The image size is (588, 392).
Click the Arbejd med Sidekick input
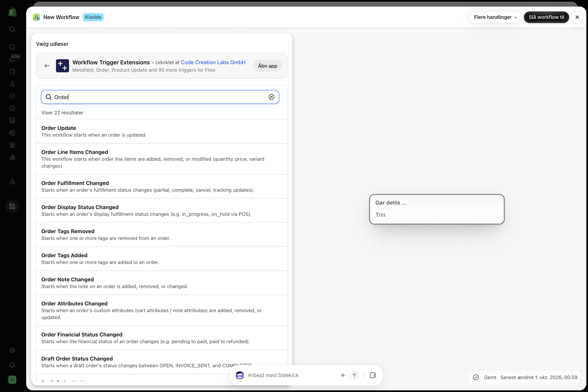point(291,375)
